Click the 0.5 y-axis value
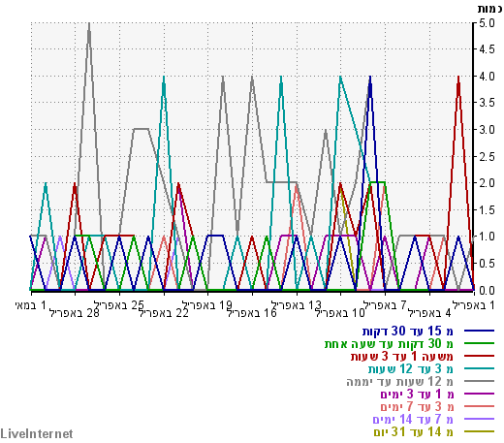Screen dimensions: 504x443 [x=488, y=264]
